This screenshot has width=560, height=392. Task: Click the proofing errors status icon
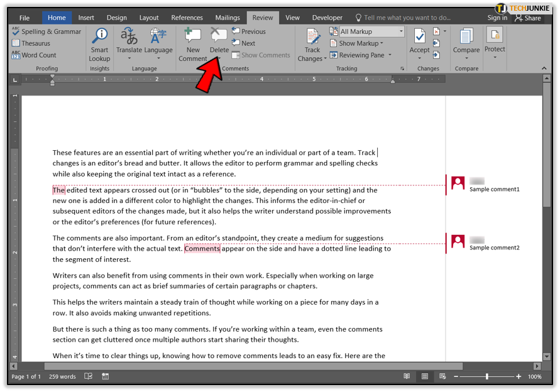(88, 376)
